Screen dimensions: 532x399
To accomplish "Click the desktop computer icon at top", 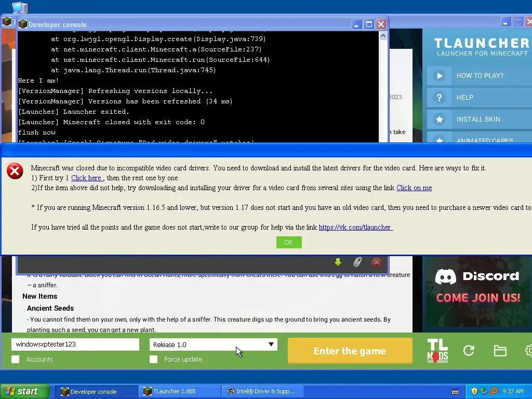I will [x=20, y=7].
